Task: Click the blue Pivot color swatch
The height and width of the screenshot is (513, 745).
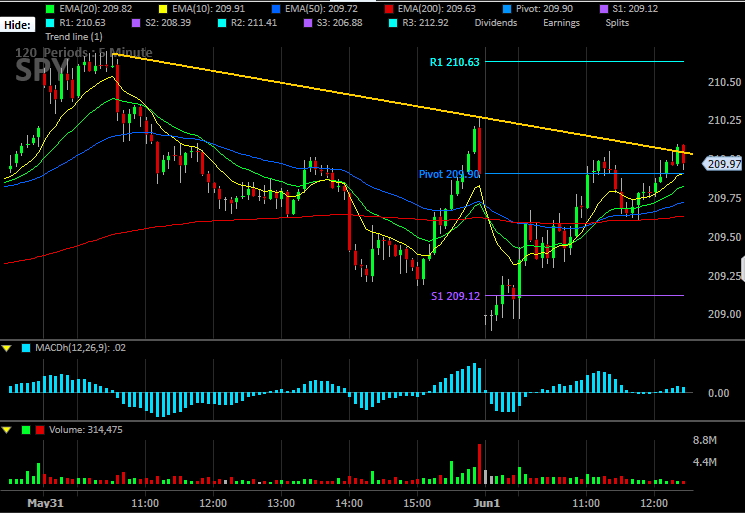Action: pyautogui.click(x=507, y=9)
